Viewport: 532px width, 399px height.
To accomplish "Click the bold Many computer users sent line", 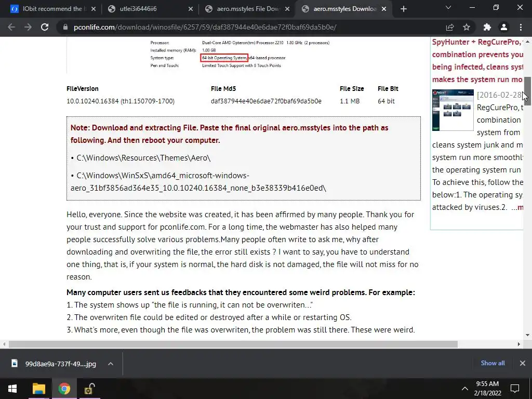I will (241, 292).
